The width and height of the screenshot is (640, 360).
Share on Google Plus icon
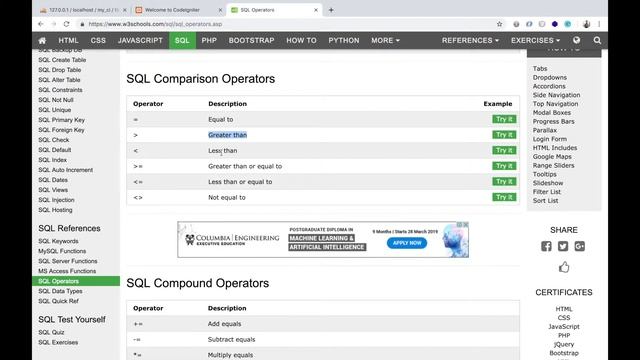pyautogui.click(x=580, y=246)
